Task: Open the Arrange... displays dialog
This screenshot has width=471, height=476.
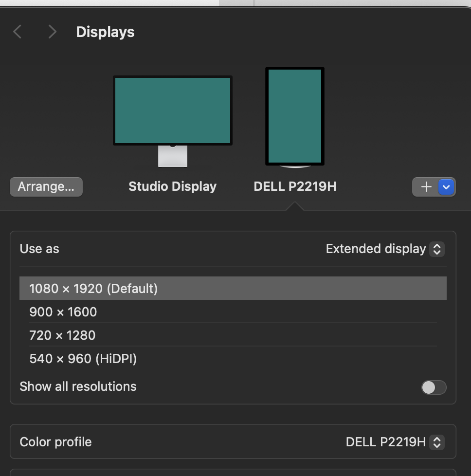Action: 46,187
